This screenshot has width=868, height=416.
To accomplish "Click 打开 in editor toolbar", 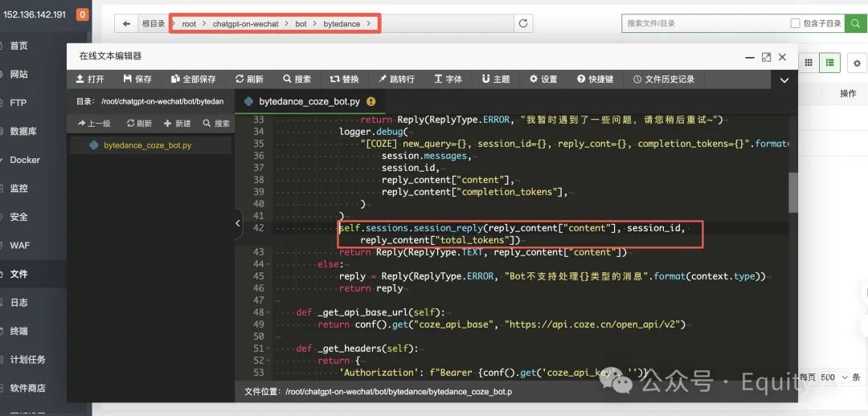I will (90, 80).
